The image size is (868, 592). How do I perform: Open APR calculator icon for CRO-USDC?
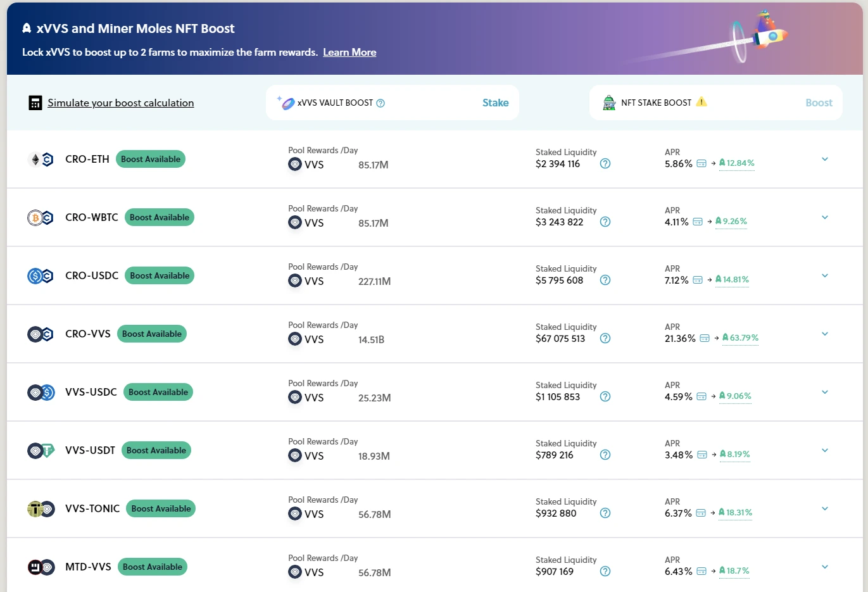[x=698, y=280]
